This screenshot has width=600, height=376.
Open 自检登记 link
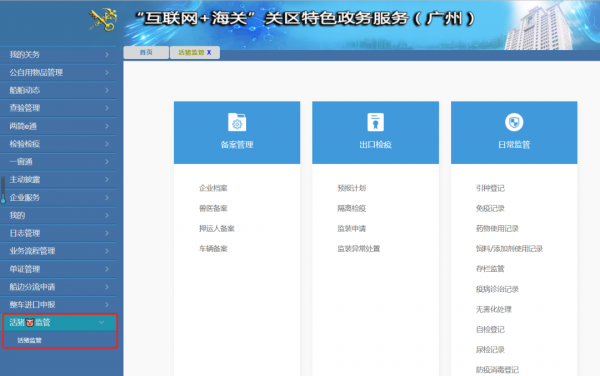coord(490,329)
